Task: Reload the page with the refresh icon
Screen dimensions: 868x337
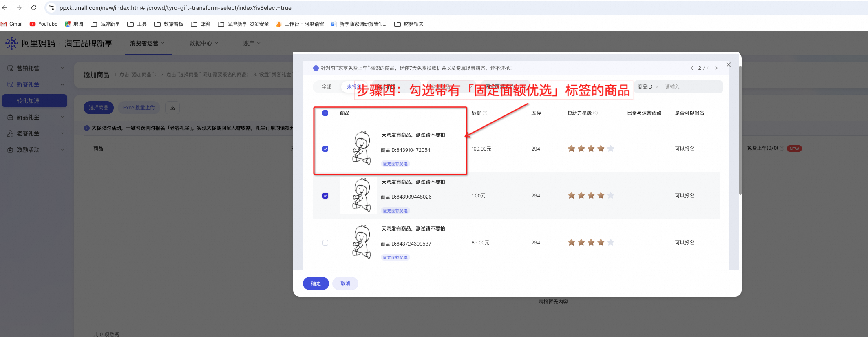Action: (34, 8)
